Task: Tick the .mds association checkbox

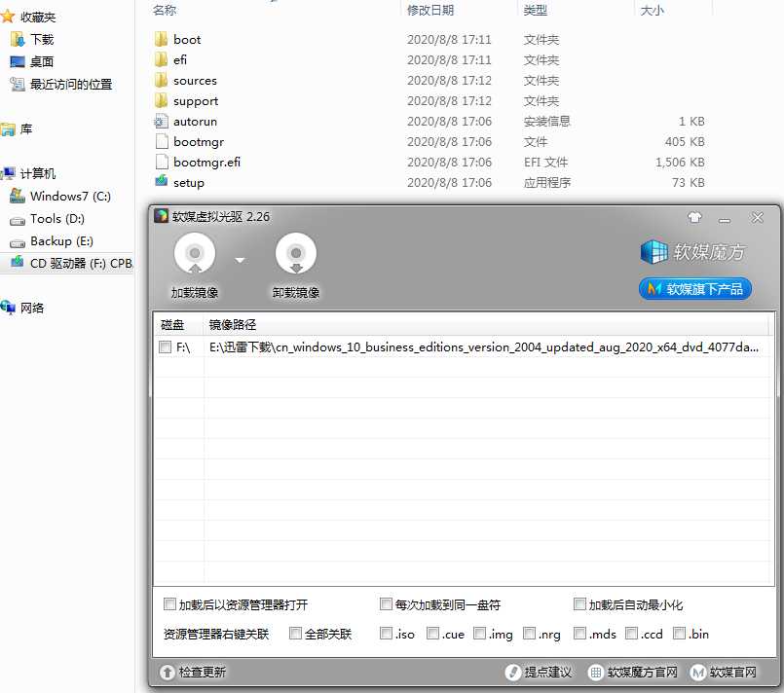Action: tap(579, 634)
